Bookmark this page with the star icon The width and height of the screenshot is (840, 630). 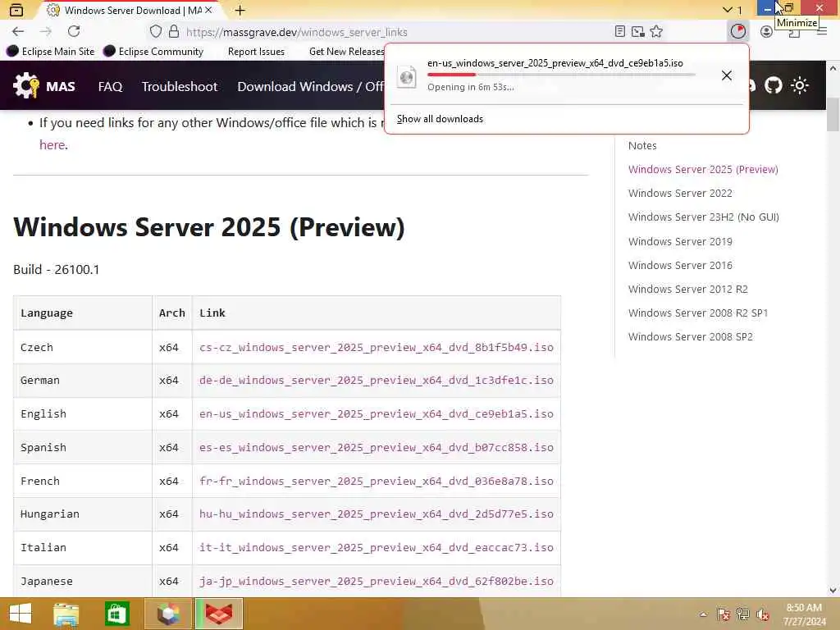(656, 32)
